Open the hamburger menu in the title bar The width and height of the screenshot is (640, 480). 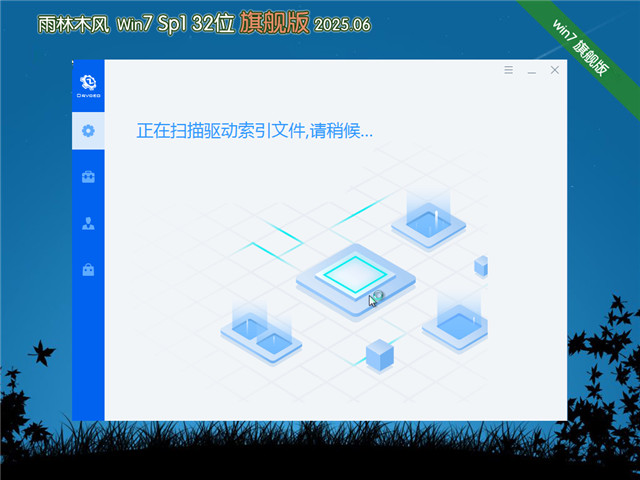(508, 70)
